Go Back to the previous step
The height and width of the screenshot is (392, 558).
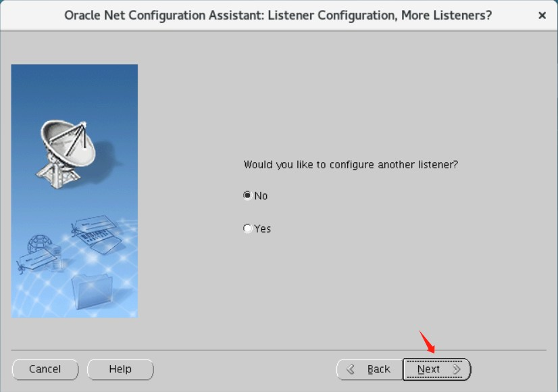[x=370, y=369]
